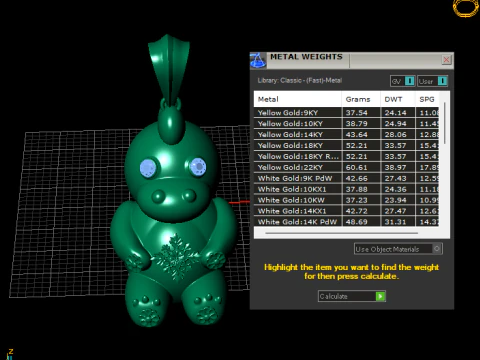Click the Calculate button
480x360 pixels.
(352, 296)
